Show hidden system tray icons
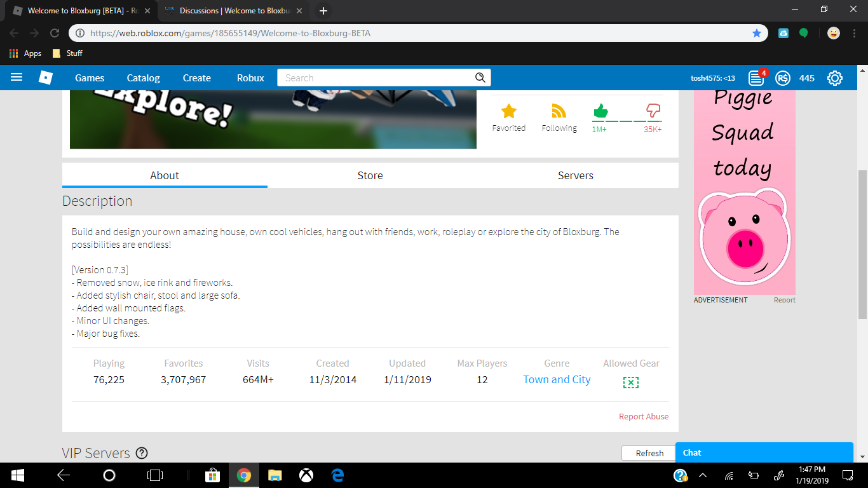The image size is (868, 488). coord(703,475)
